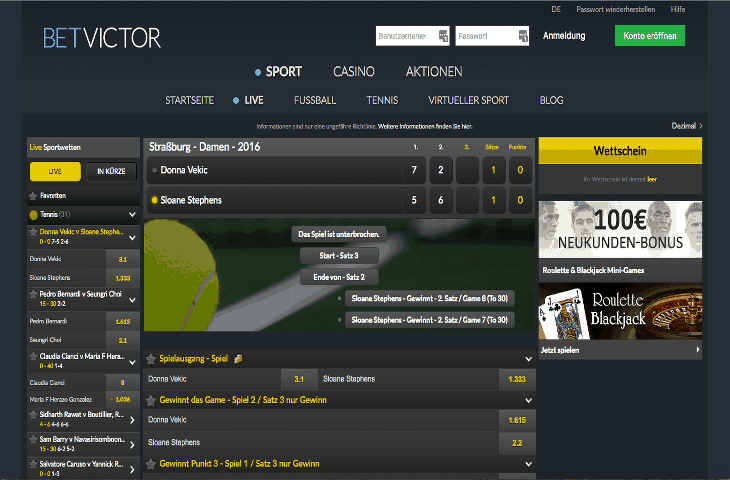Click key icon in username field
The image size is (730, 480).
(x=443, y=36)
